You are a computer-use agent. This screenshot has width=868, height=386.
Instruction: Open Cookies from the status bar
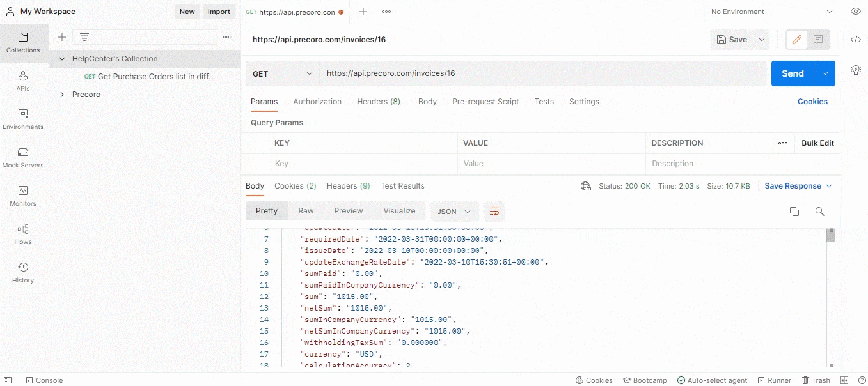tap(594, 380)
